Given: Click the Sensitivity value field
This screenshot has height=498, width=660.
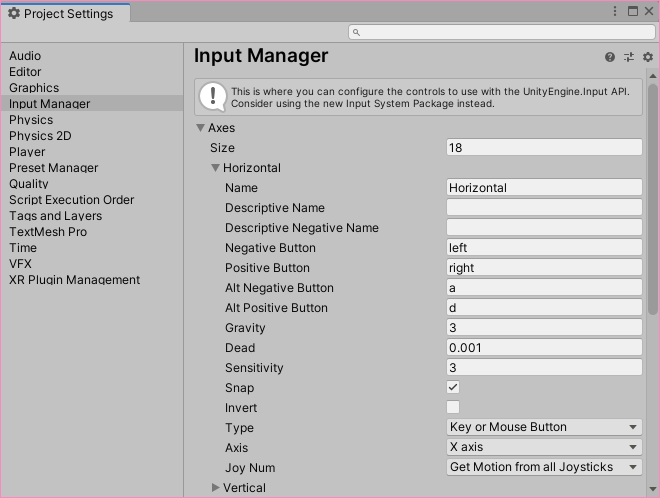Looking at the screenshot, I should (544, 368).
